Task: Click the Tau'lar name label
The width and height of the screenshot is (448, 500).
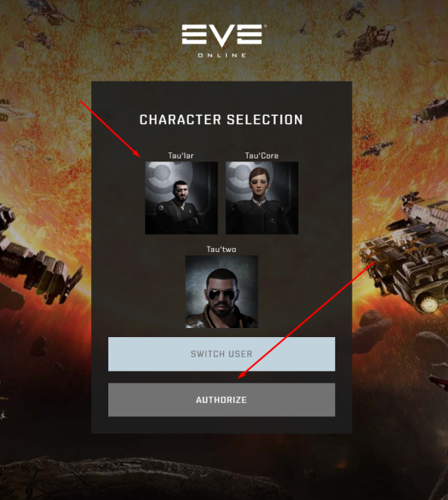Action: coord(181,155)
